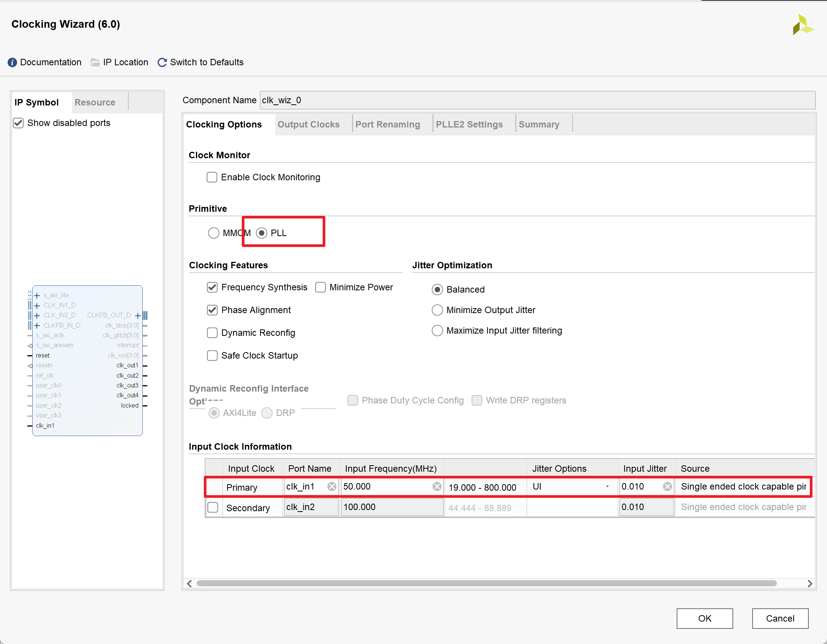The image size is (827, 644).
Task: Clear the 50.000 input frequency value
Action: [x=437, y=487]
